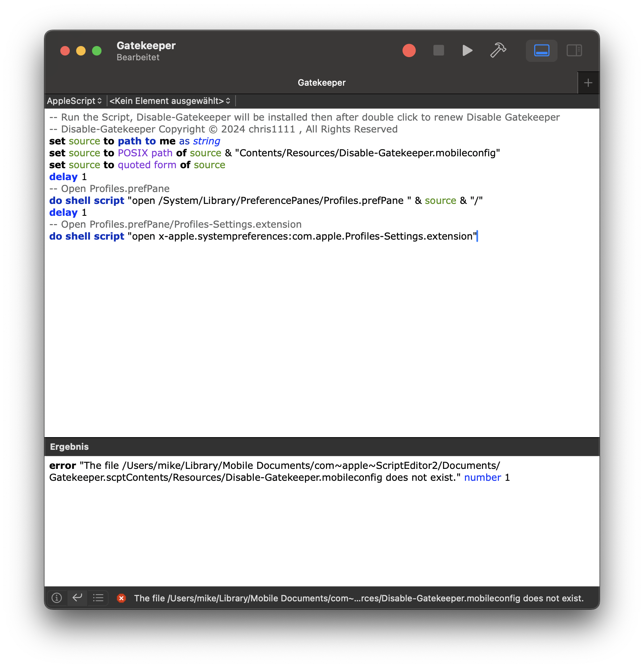Zoom the window with green button
Viewport: 644px width, 668px height.
pyautogui.click(x=97, y=51)
